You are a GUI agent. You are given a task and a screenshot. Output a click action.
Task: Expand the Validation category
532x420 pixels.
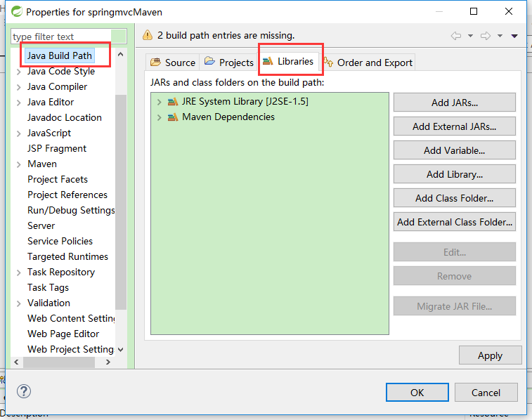pos(19,303)
